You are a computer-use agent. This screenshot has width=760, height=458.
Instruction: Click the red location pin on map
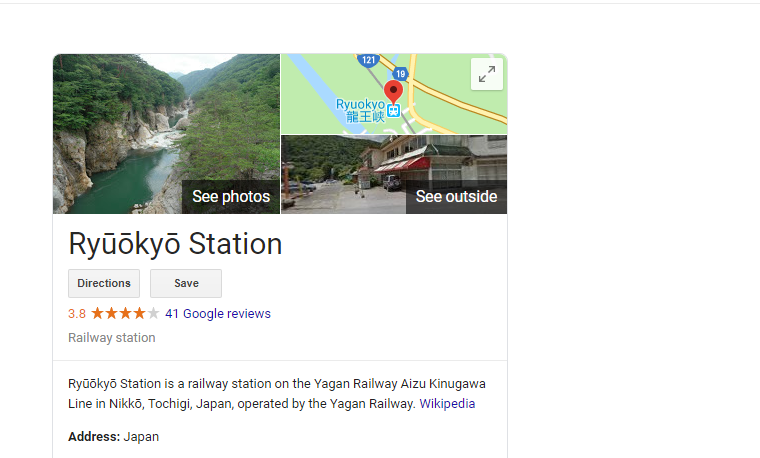point(393,91)
